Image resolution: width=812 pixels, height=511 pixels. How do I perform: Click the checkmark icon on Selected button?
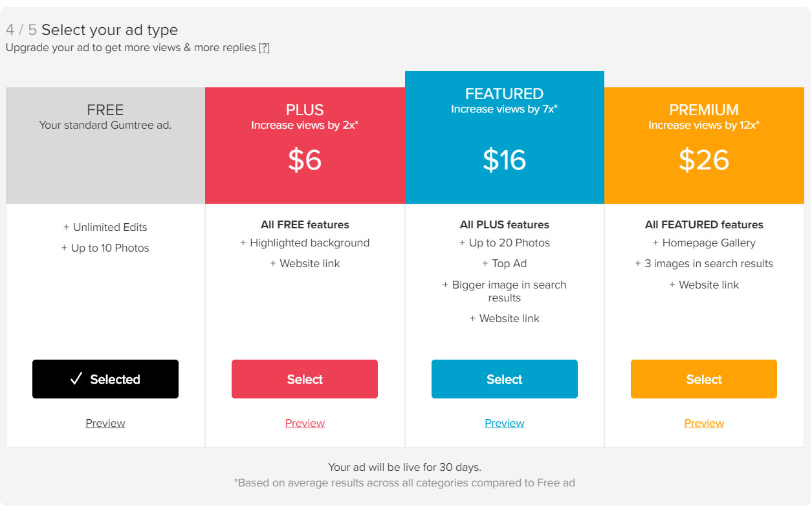click(76, 379)
